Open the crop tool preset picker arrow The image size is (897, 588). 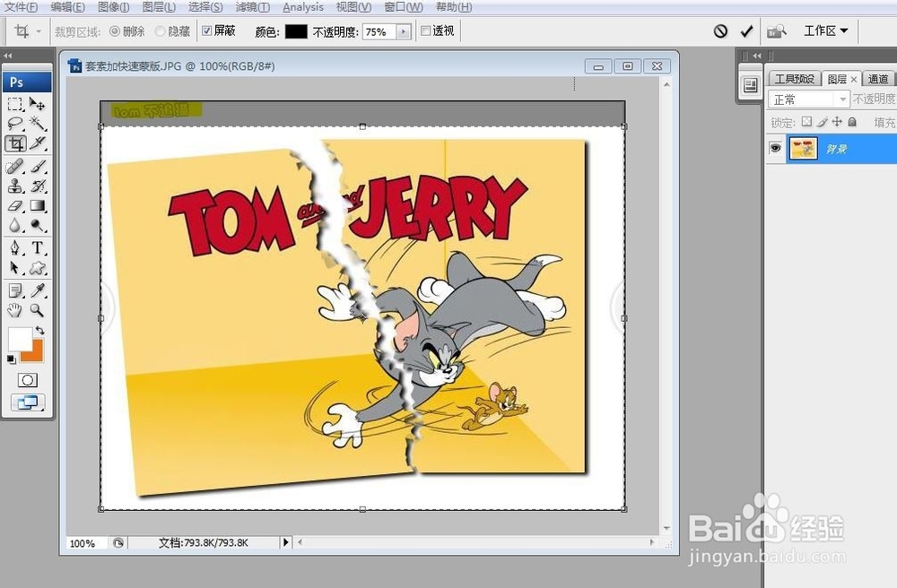[39, 30]
